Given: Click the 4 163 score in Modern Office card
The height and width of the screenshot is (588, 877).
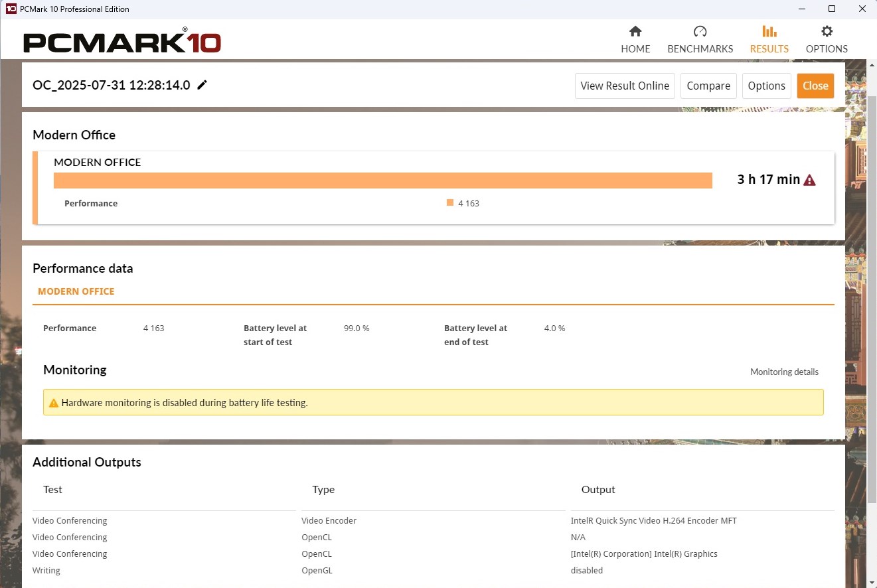Looking at the screenshot, I should [469, 204].
